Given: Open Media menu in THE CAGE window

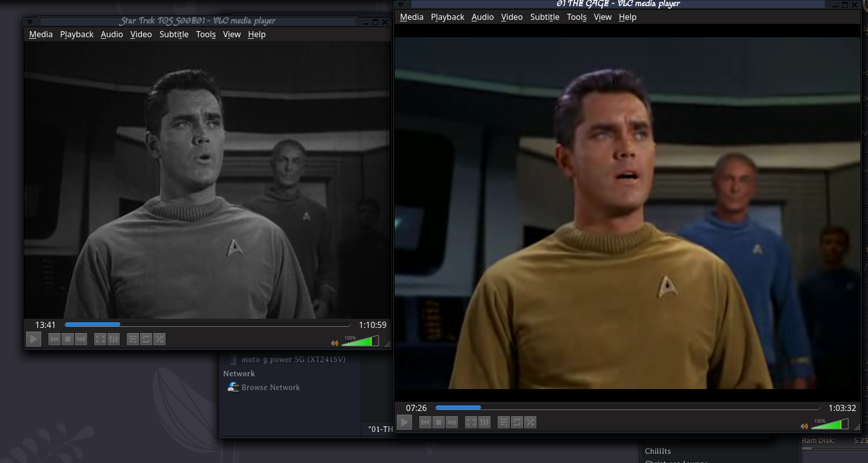Looking at the screenshot, I should [412, 17].
